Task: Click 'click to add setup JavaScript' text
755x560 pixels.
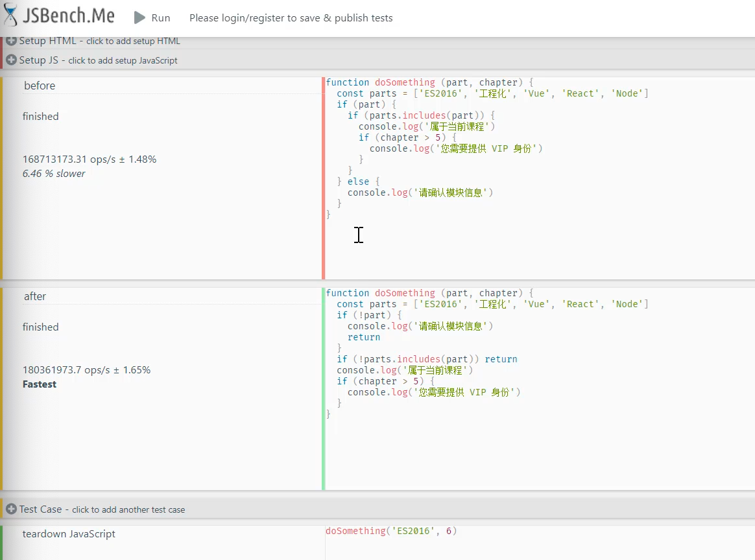Action: point(123,61)
